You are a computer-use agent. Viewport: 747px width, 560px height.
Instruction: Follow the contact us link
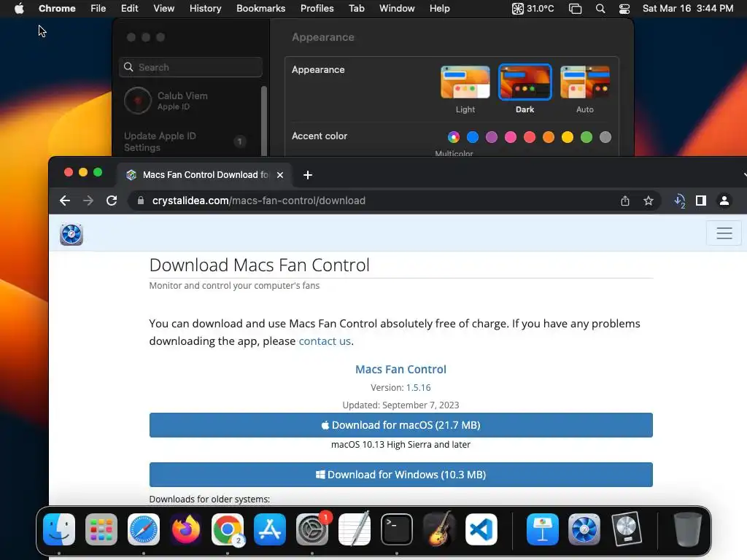coord(325,341)
